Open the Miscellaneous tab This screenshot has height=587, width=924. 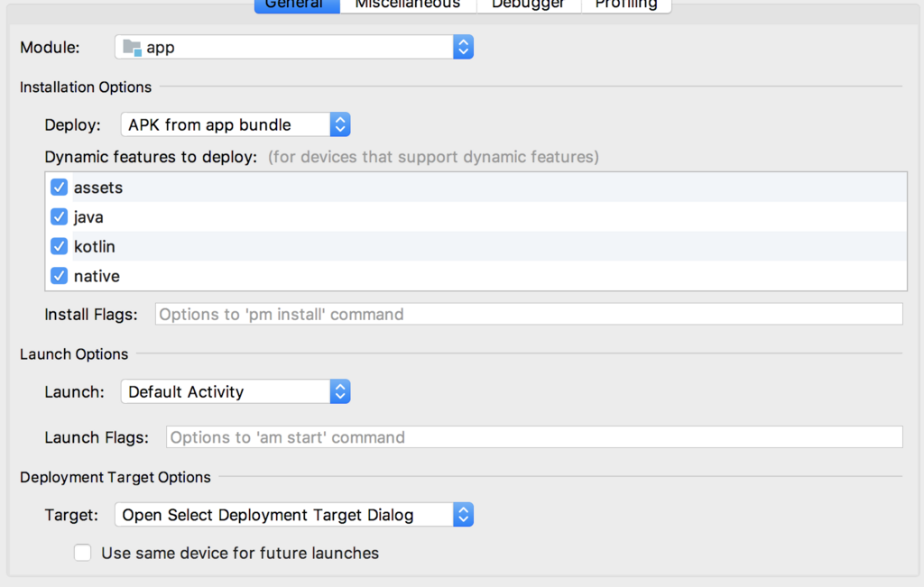coord(408,4)
